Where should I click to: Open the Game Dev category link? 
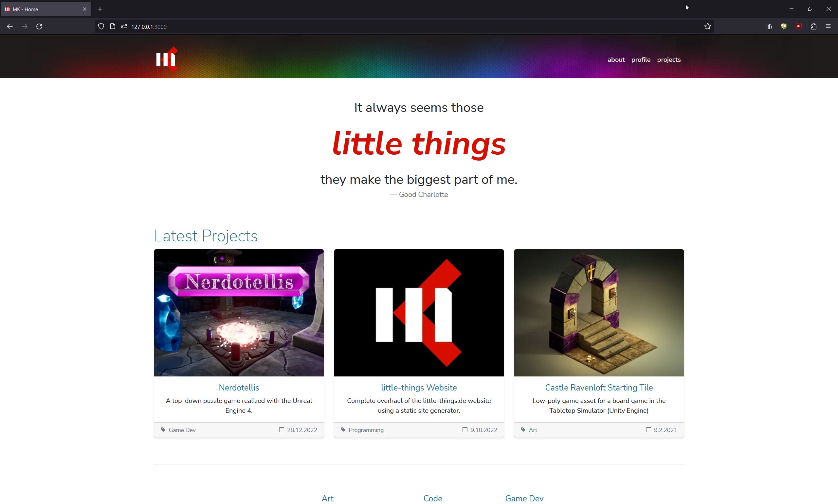[x=524, y=498]
